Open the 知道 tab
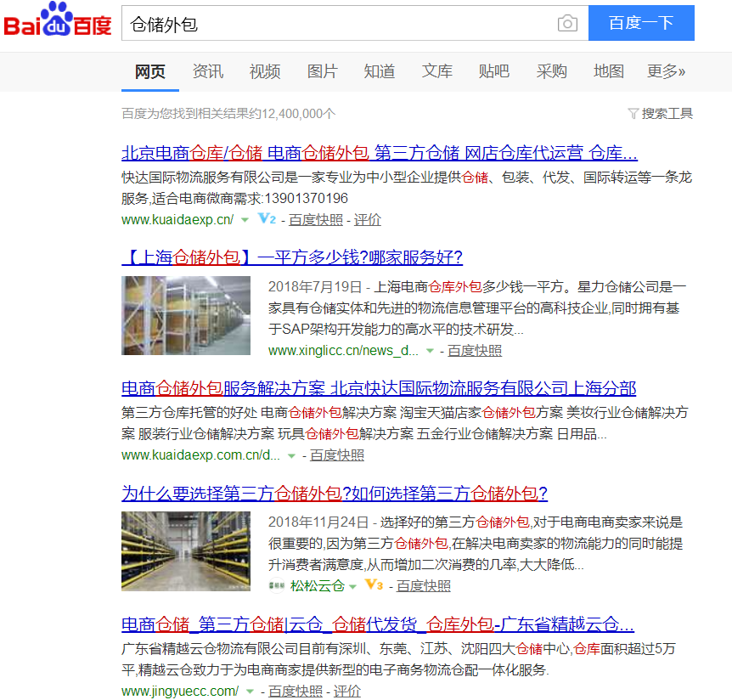Screen dimensions: 732x700 pos(380,71)
